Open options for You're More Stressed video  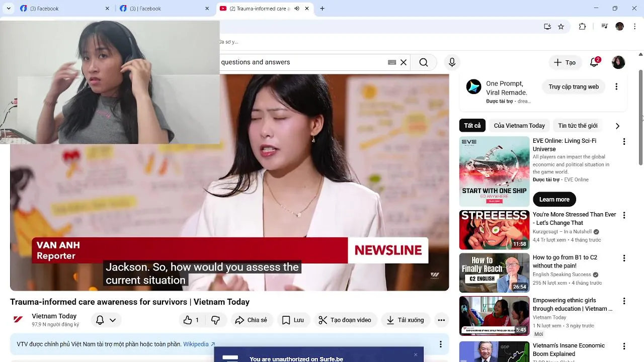[624, 215]
